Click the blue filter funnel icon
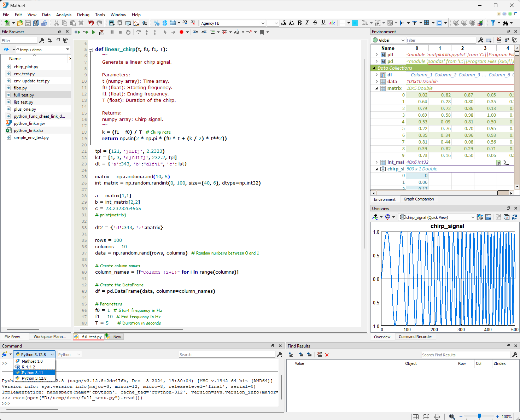Viewport: 520px width, 420px height. click(493, 23)
